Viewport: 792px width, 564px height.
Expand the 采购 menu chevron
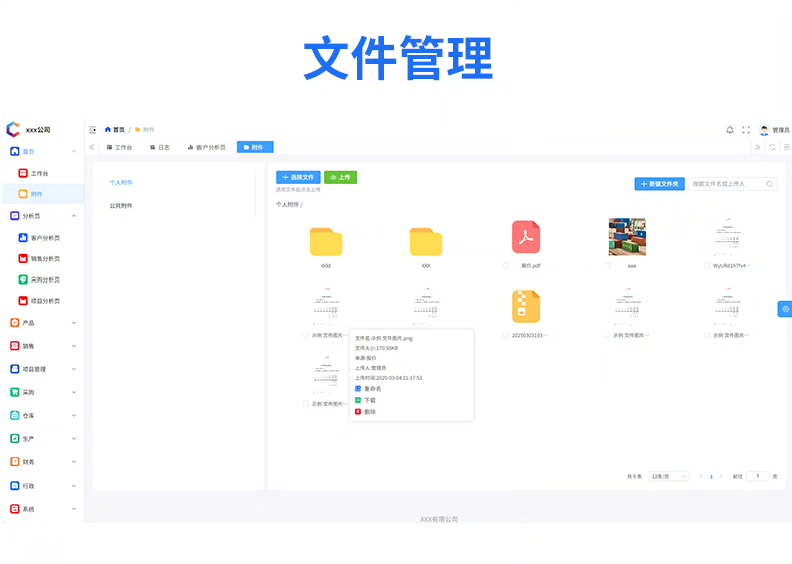(x=74, y=392)
